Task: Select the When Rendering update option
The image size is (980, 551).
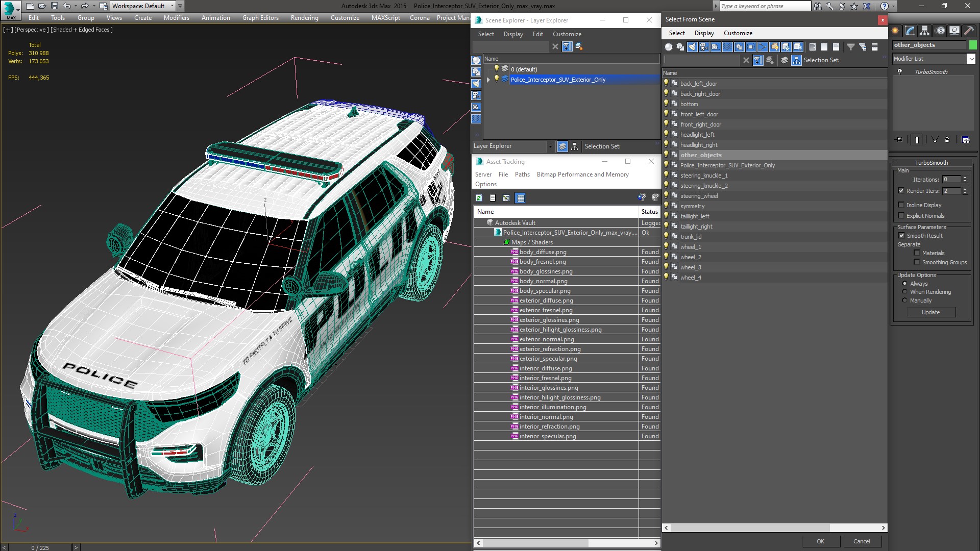Action: coord(904,292)
